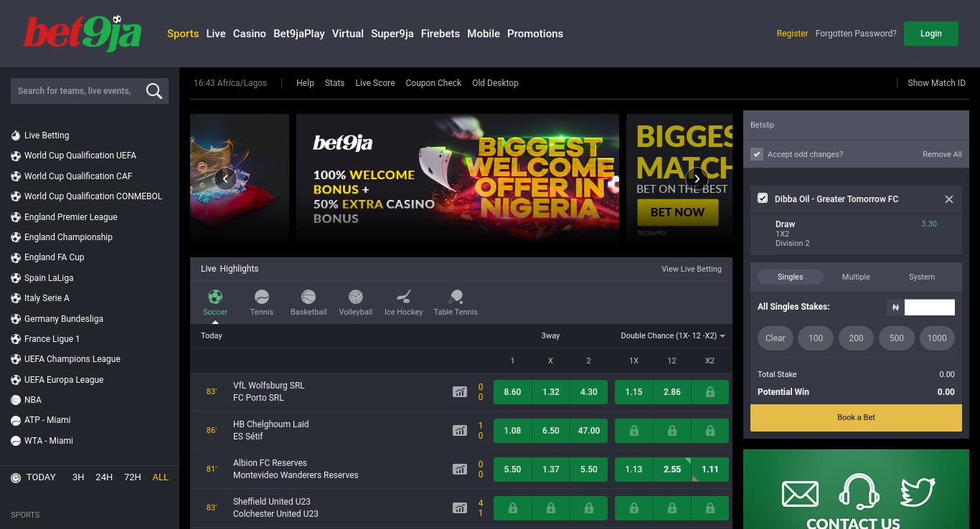Click locked 1X odds for HB Chelghoum Laid
Viewport: 980px width, 529px height.
(634, 431)
